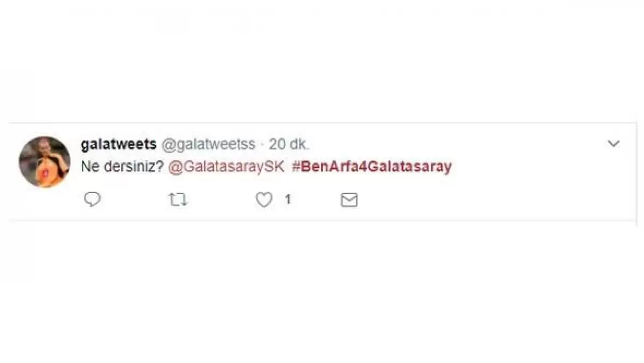View the circular avatar of galatweets

pyautogui.click(x=44, y=162)
